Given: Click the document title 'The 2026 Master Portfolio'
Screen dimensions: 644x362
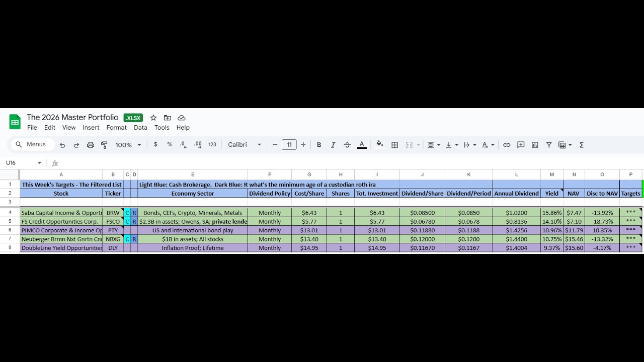Looking at the screenshot, I should [72, 118].
